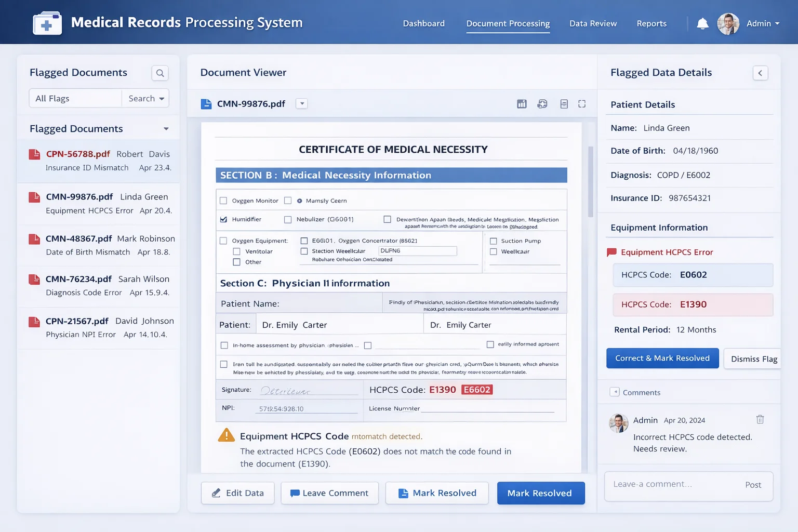Click the Admin profile avatar
Viewport: 798px width, 532px height.
point(728,23)
